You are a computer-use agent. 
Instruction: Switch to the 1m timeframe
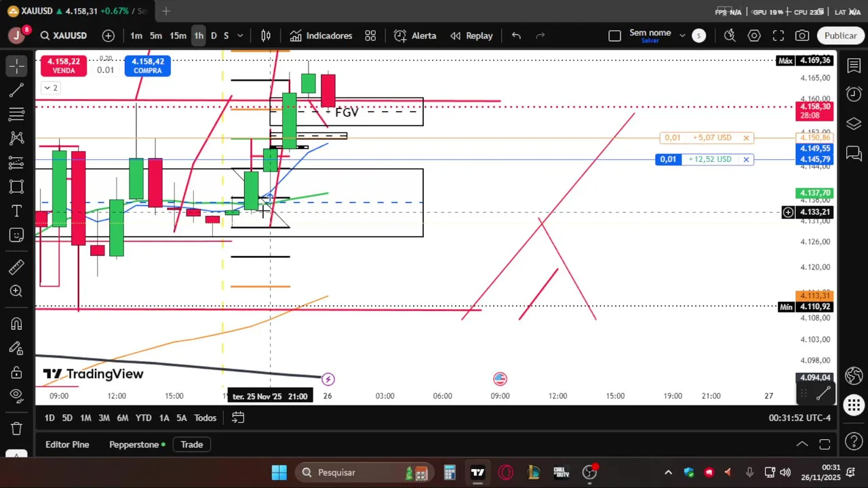coord(136,36)
